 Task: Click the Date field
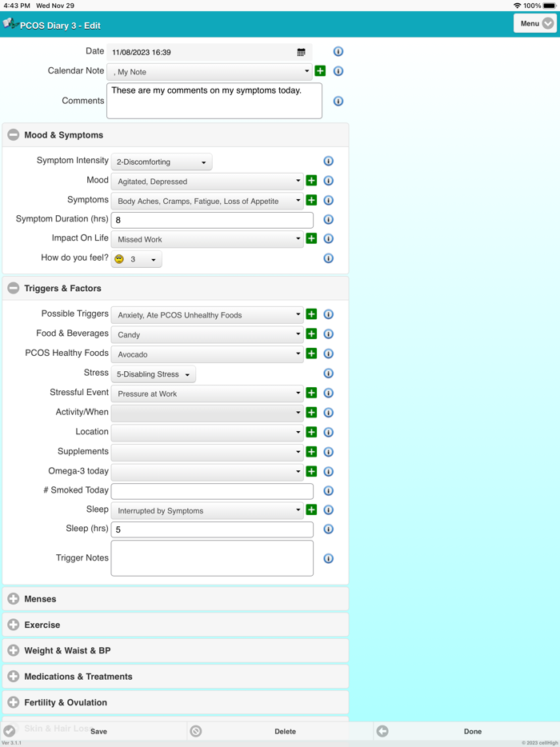[x=210, y=53]
